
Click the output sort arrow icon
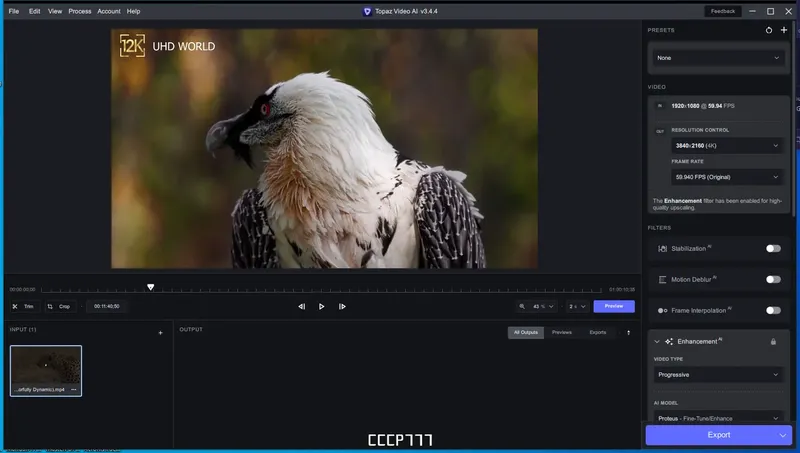629,332
